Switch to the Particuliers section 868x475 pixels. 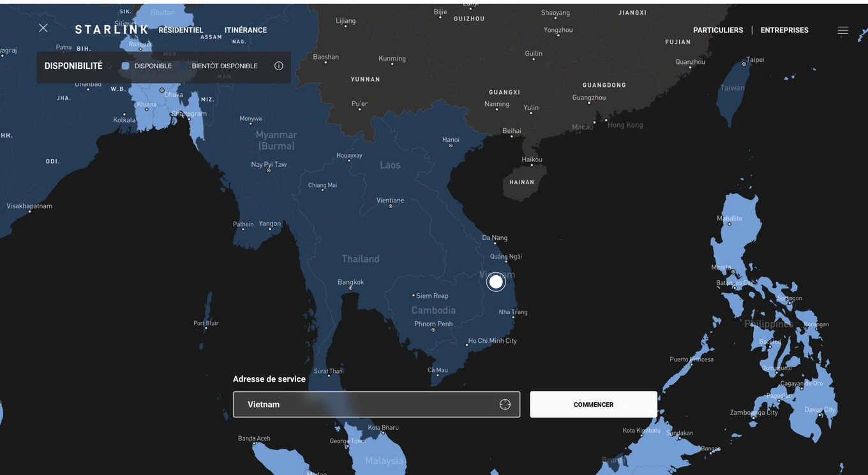tap(718, 30)
